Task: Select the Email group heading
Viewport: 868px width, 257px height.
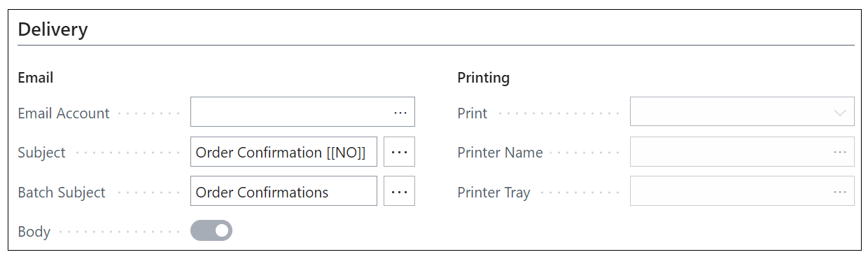Action: (x=36, y=77)
